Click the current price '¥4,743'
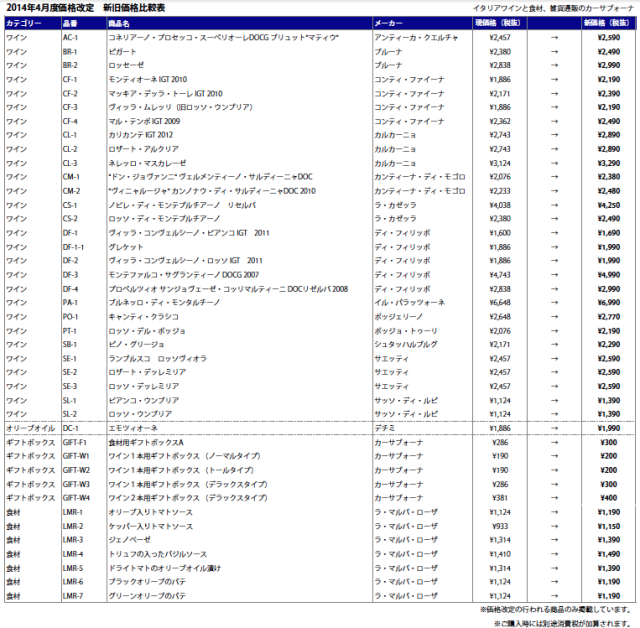640x628 pixels. point(500,275)
